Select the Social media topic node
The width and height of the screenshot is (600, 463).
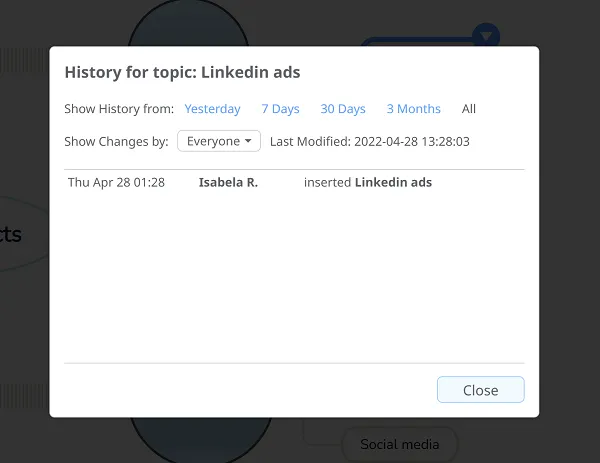pyautogui.click(x=399, y=443)
